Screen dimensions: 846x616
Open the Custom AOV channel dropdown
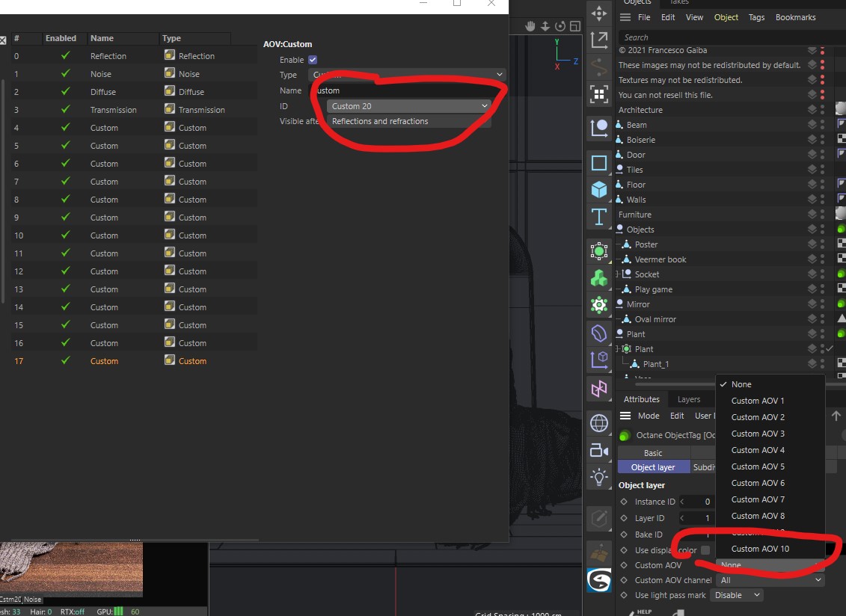[770, 580]
